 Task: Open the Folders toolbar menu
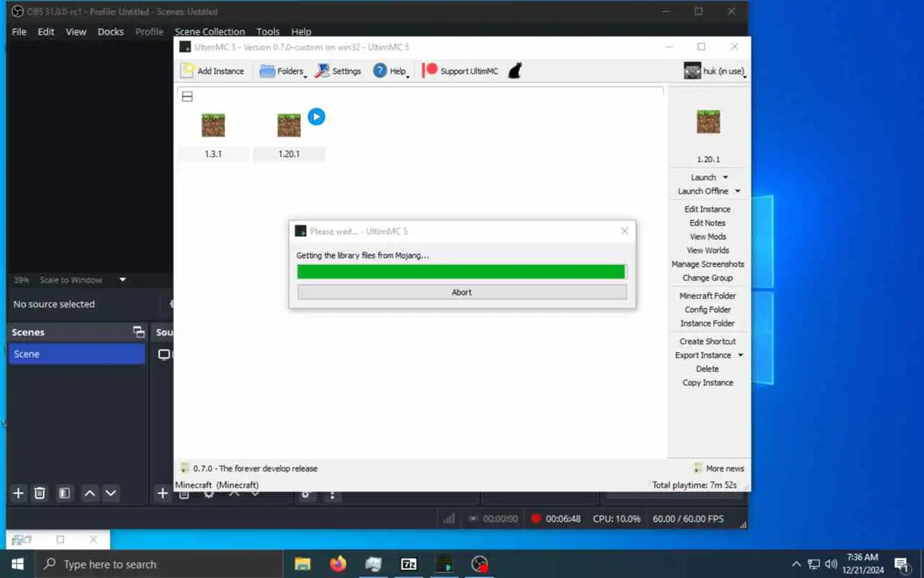click(282, 71)
